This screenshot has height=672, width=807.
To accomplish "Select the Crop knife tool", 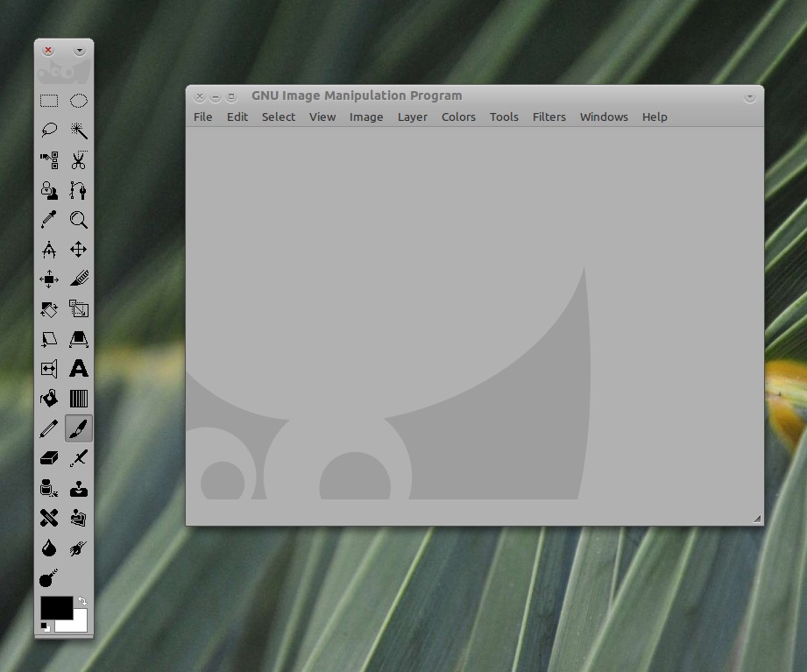I will 79,279.
